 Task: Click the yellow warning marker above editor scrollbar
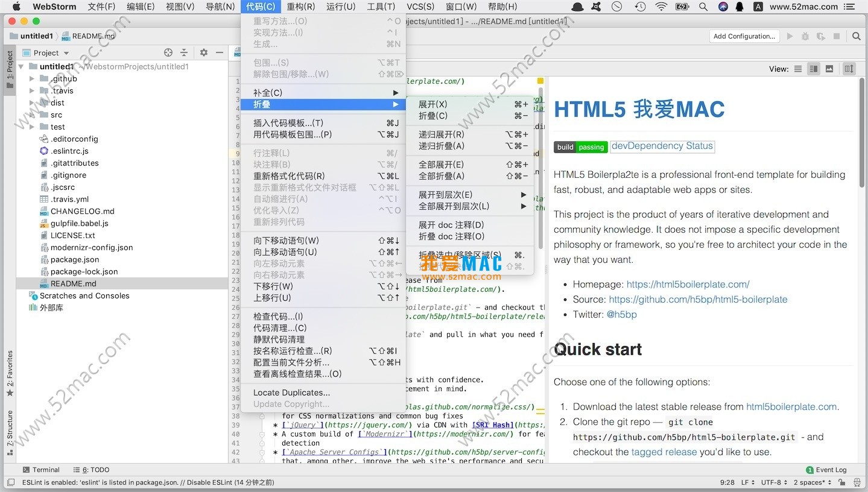[x=540, y=81]
